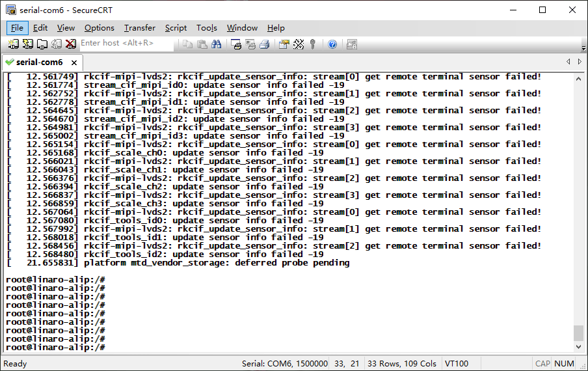The width and height of the screenshot is (588, 371).
Task: Click the terminal scrollbar down arrow
Action: point(579,347)
